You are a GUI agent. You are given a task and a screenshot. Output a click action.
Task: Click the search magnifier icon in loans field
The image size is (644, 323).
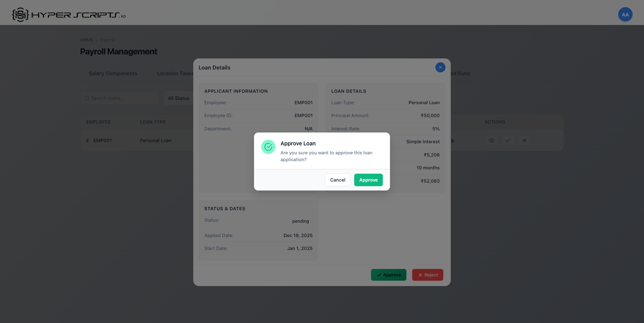tap(87, 98)
